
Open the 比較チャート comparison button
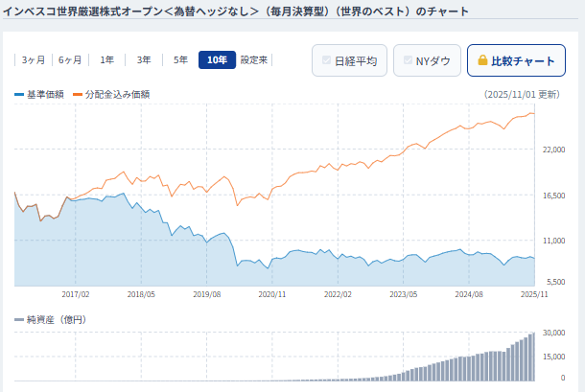[516, 60]
